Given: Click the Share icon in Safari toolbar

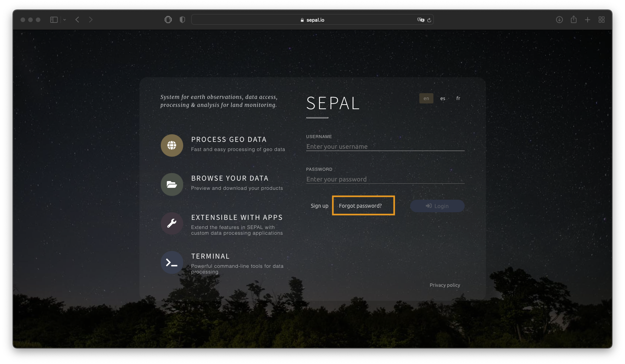Looking at the screenshot, I should (574, 19).
